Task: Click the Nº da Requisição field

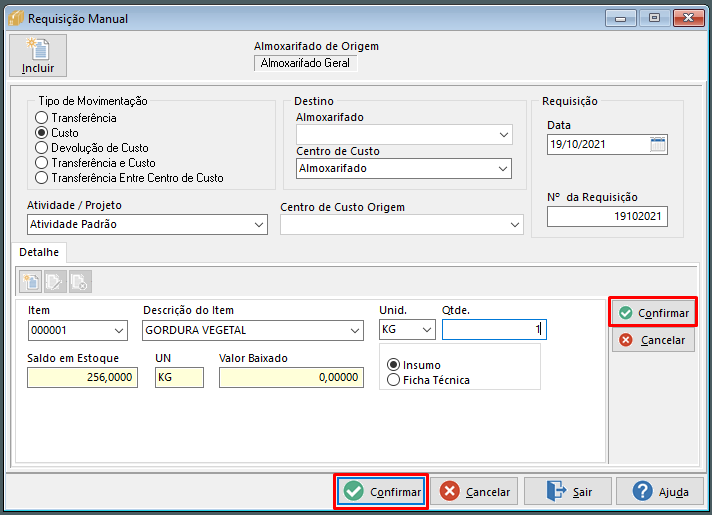Action: click(x=607, y=216)
